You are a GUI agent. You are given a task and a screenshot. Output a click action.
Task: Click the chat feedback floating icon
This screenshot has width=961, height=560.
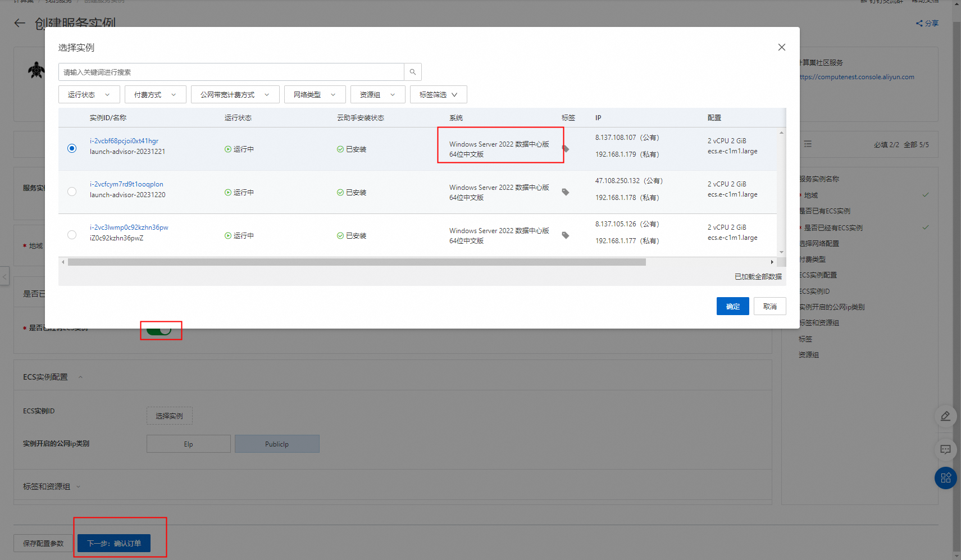(945, 449)
